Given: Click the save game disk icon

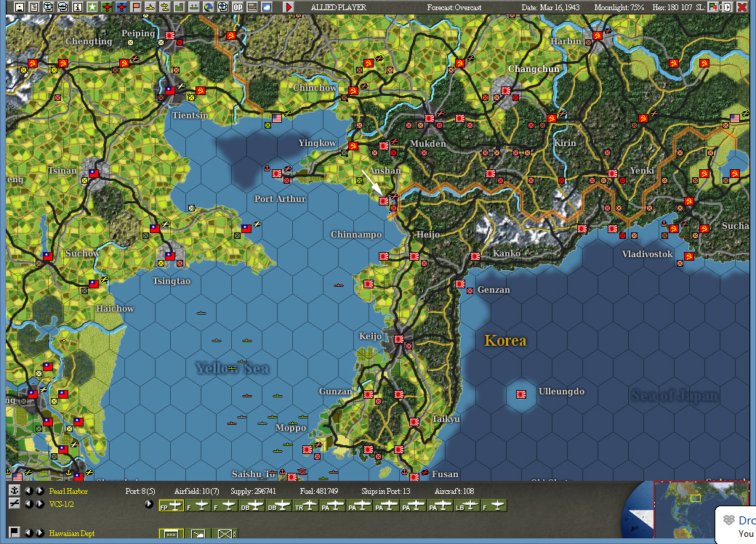Looking at the screenshot, I should pyautogui.click(x=19, y=7).
